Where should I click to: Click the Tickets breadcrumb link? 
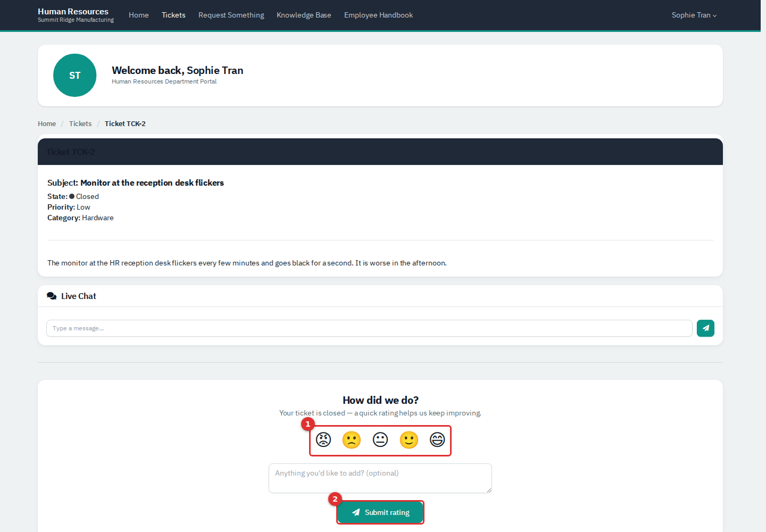point(80,123)
